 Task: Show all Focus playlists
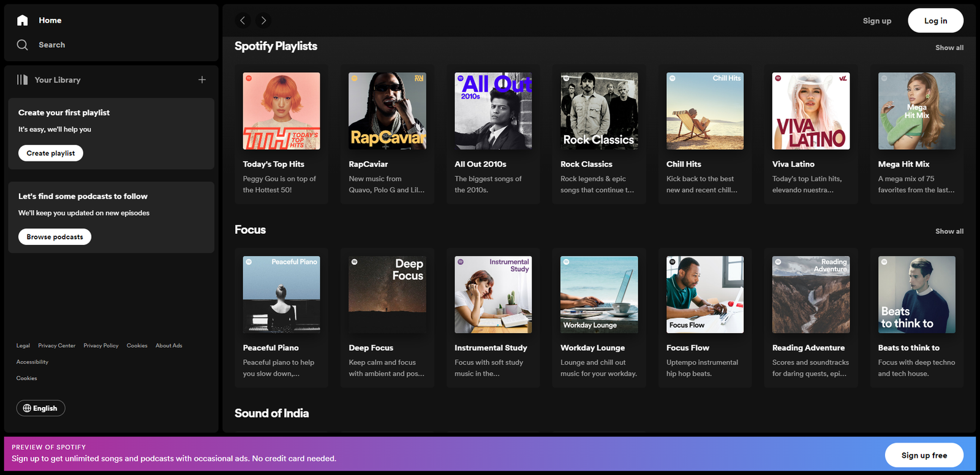(949, 231)
